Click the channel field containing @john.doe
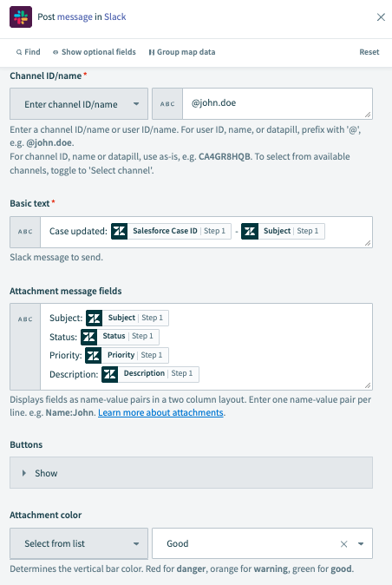This screenshot has width=392, height=585. [278, 103]
